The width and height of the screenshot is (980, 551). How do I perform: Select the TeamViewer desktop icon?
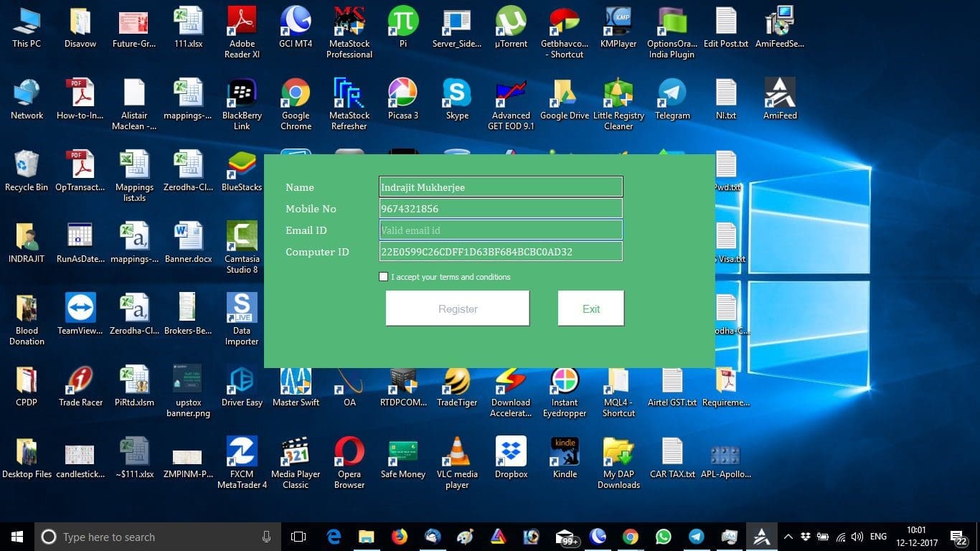80,314
